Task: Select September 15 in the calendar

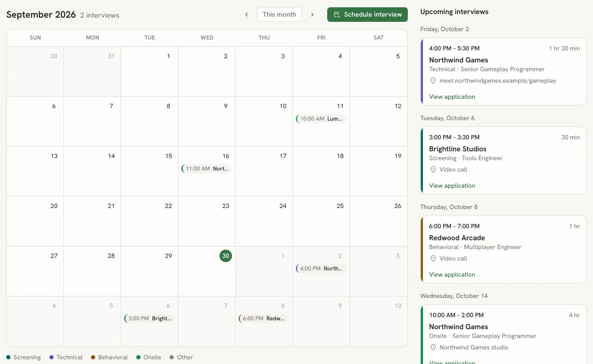Action: click(x=149, y=171)
